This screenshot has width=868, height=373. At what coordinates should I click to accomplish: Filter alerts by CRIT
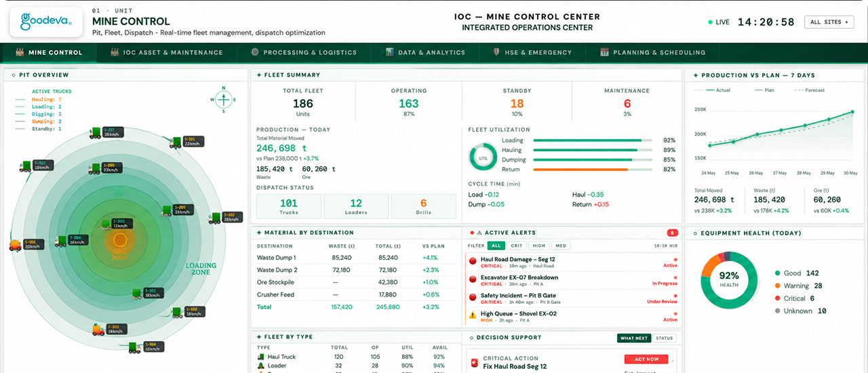[x=517, y=246]
